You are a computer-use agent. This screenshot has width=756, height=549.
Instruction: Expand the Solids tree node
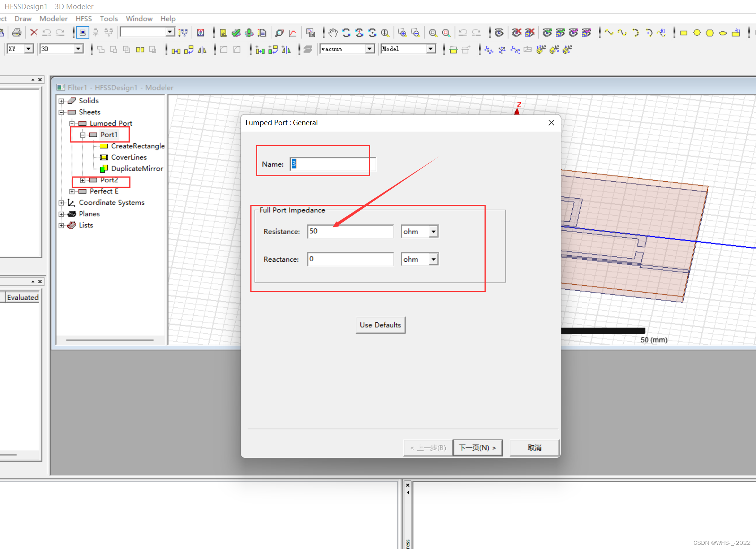click(61, 101)
